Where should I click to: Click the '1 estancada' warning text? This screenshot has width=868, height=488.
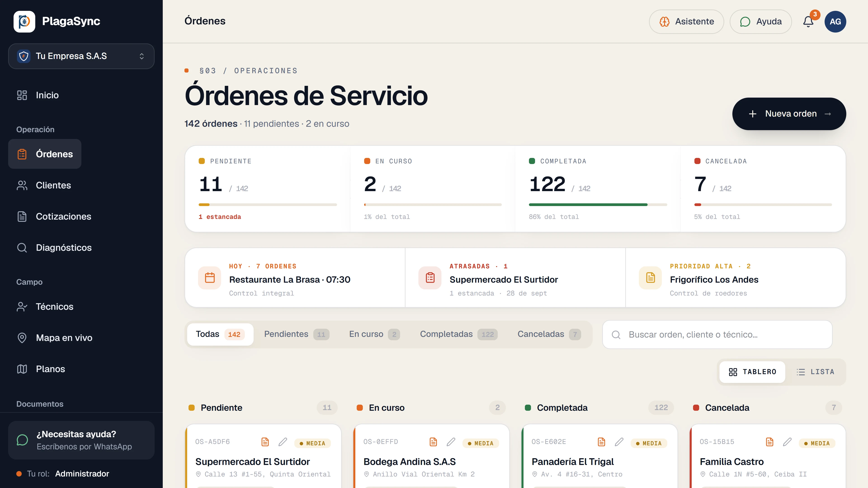(220, 217)
